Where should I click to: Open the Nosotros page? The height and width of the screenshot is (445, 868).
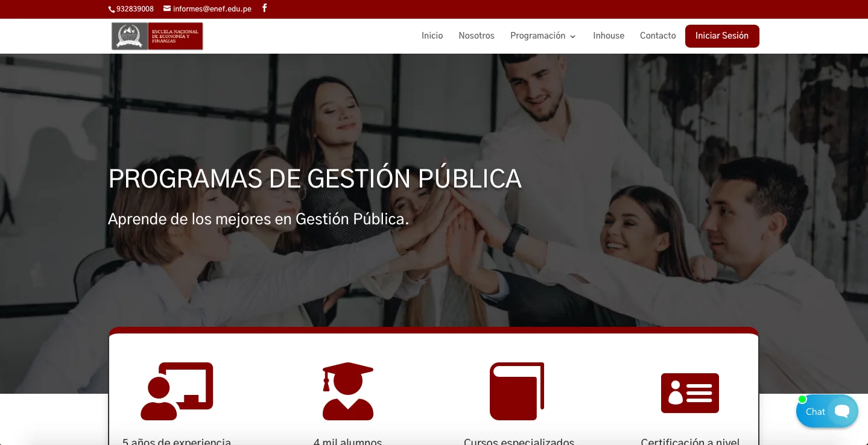coord(477,36)
